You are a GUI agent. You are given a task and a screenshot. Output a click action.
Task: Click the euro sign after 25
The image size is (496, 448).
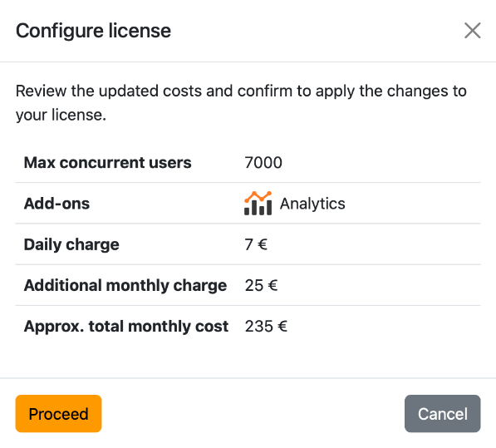point(273,285)
